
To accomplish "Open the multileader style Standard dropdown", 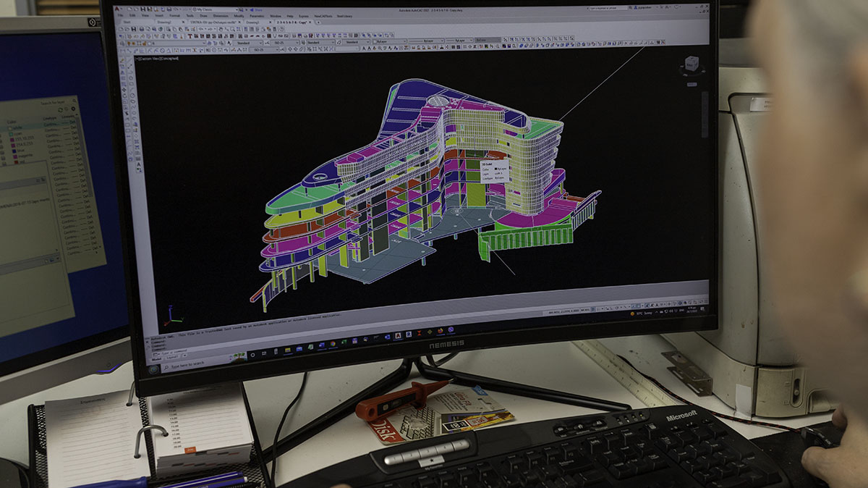I will 357,42.
